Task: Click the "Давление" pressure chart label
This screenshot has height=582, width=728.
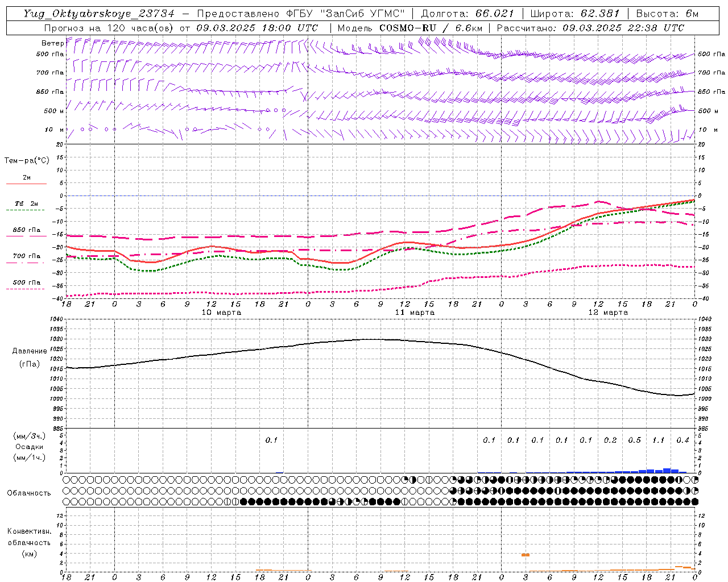Action: 30,351
